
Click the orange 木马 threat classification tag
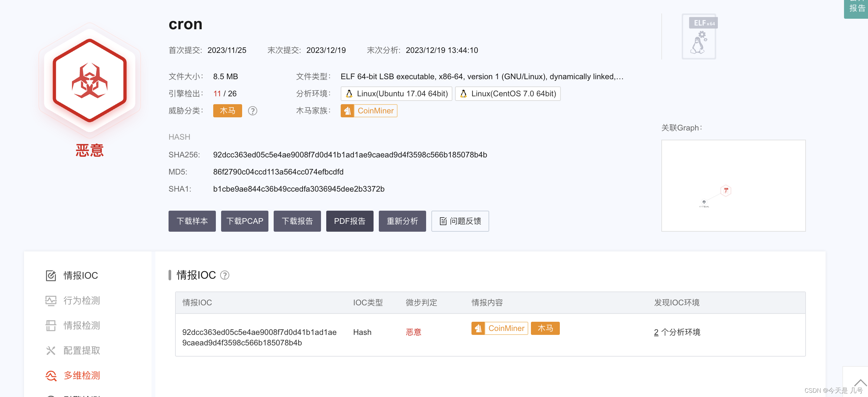point(227,111)
